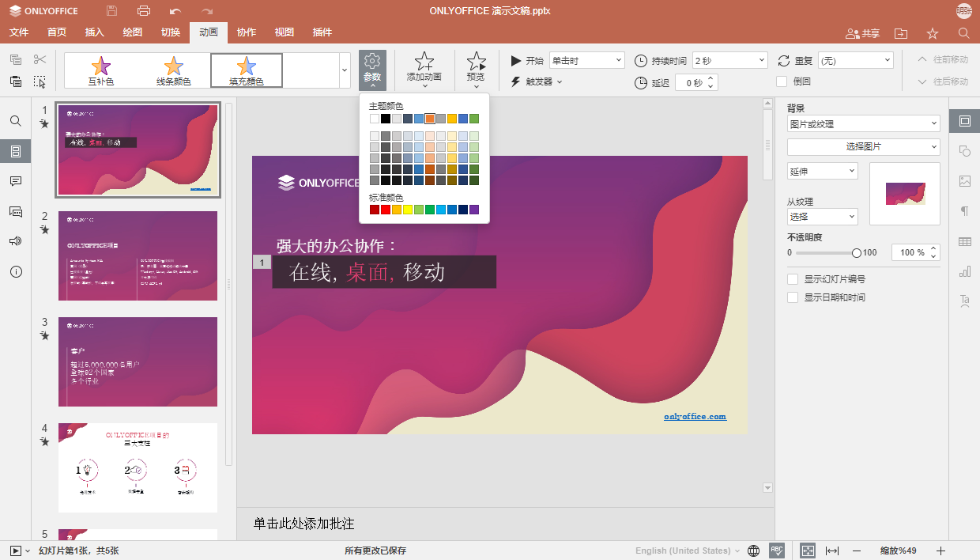Image resolution: width=980 pixels, height=560 pixels.
Task: Open the 持续时间 duration dropdown
Action: 730,60
